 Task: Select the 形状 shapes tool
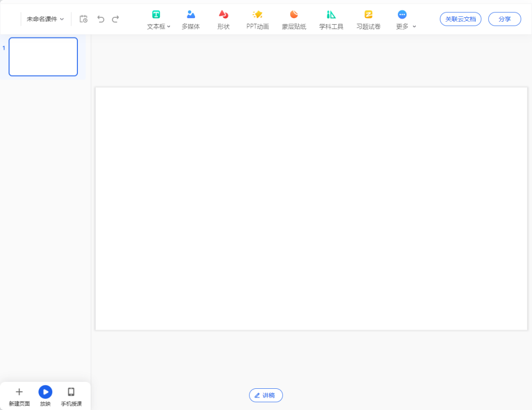point(223,19)
